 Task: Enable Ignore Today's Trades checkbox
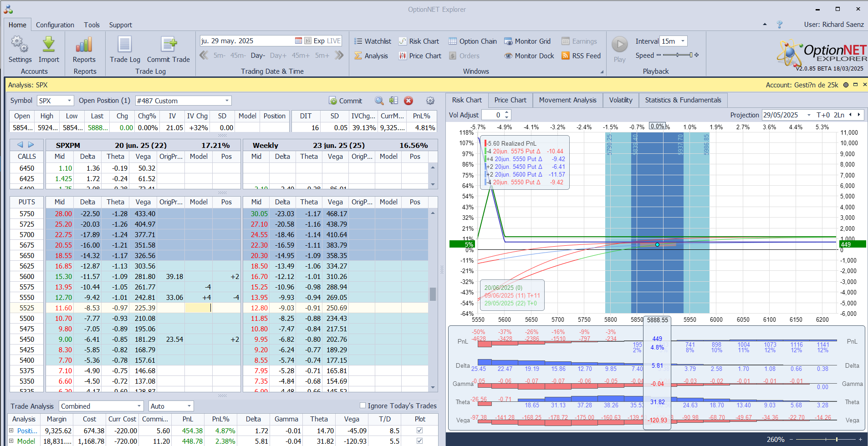363,405
